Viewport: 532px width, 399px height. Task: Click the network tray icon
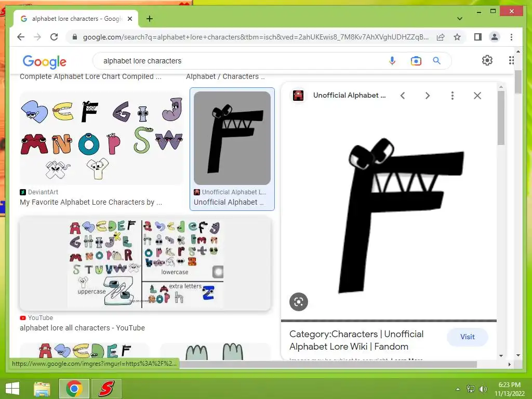point(471,389)
